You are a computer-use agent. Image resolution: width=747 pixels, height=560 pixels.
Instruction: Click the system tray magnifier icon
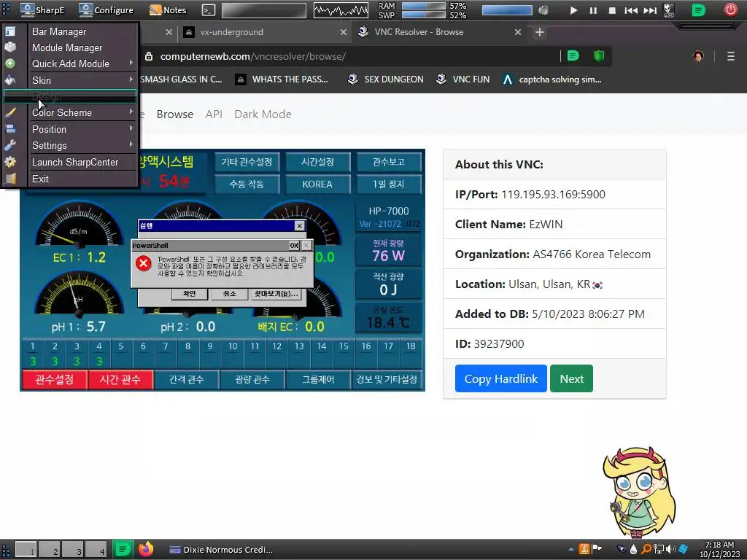click(646, 549)
